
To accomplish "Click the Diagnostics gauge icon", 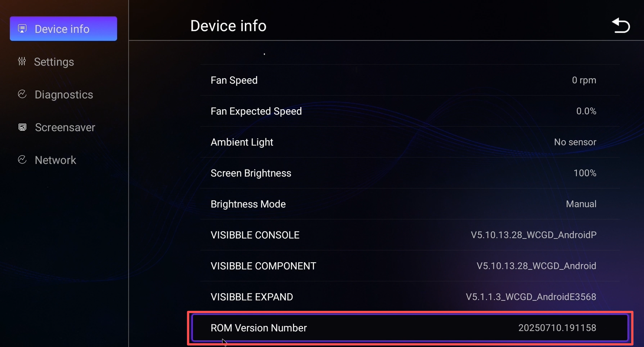I will pos(22,94).
